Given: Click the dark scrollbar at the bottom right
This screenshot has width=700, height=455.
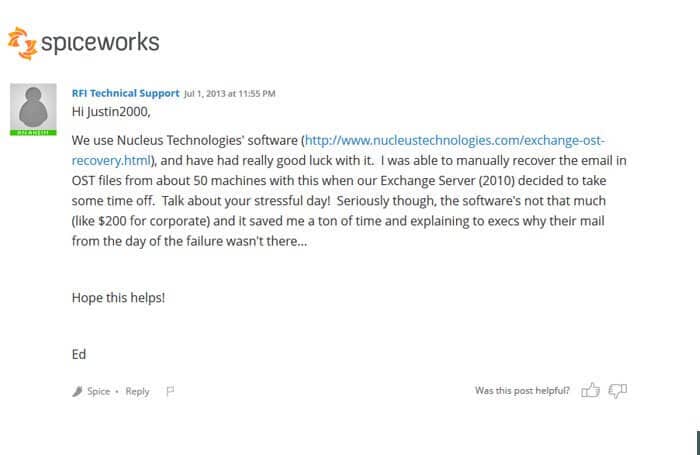Looking at the screenshot, I should tap(698, 443).
